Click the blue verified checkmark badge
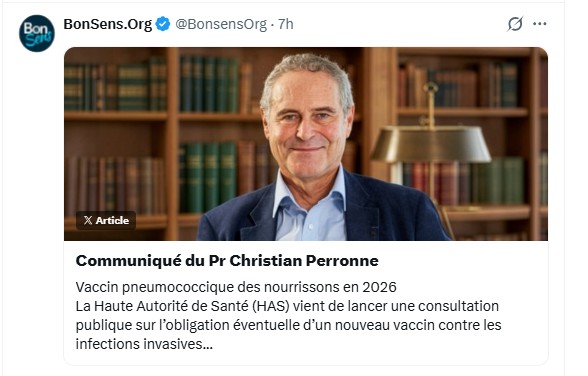 pyautogui.click(x=163, y=24)
